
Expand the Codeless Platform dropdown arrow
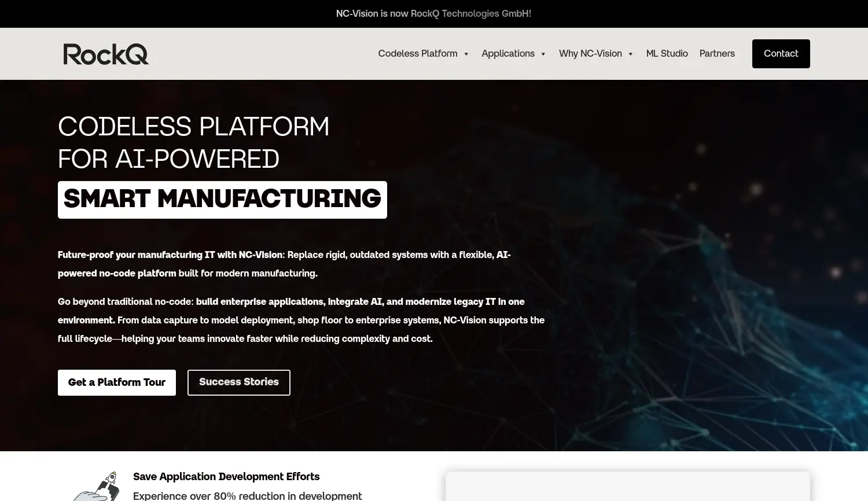466,54
